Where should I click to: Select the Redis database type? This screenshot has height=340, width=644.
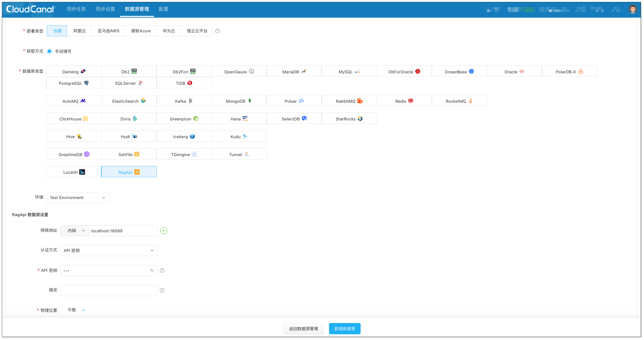[x=404, y=101]
